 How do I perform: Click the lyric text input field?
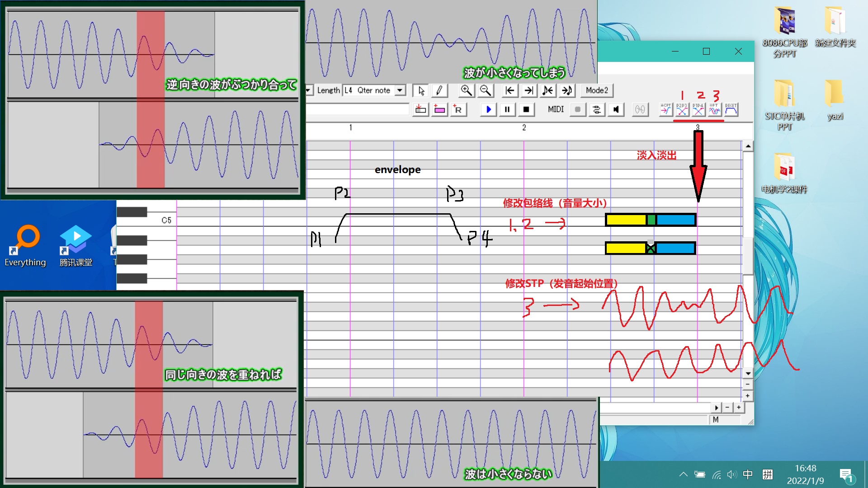click(x=357, y=109)
